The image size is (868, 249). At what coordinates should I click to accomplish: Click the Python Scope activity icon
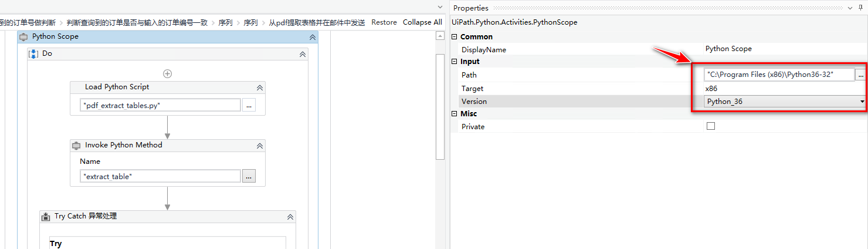[x=23, y=36]
